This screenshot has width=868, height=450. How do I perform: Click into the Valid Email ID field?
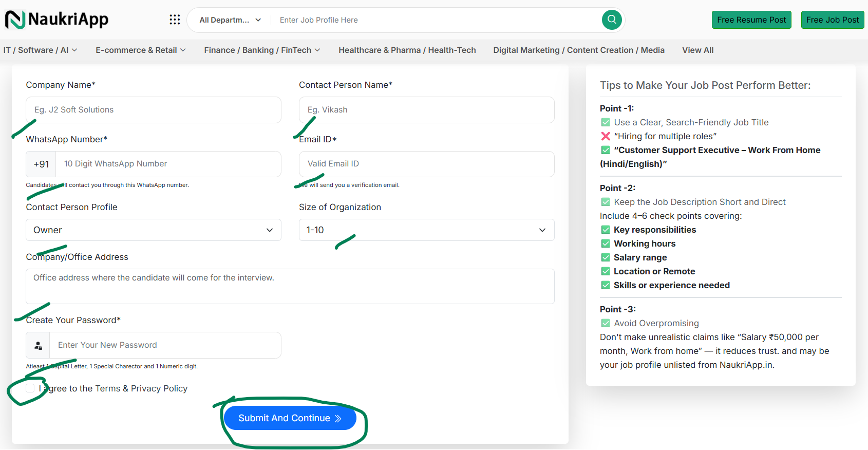(426, 164)
